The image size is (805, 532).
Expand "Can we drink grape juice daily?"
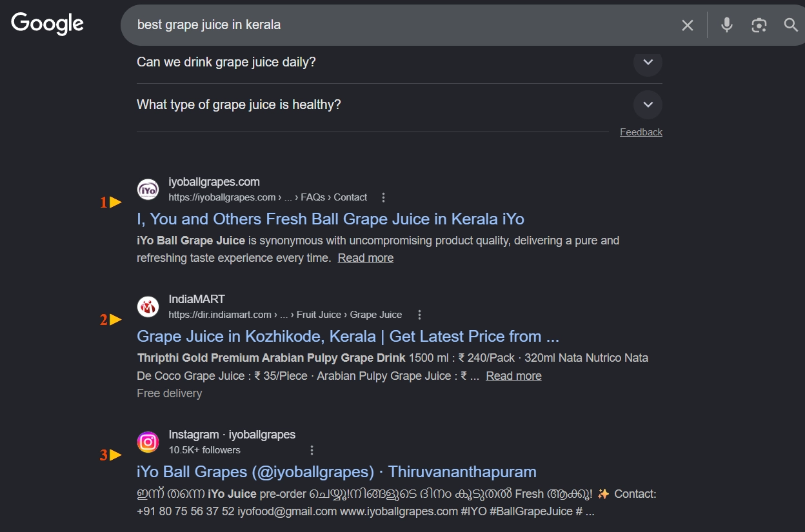[x=648, y=63]
